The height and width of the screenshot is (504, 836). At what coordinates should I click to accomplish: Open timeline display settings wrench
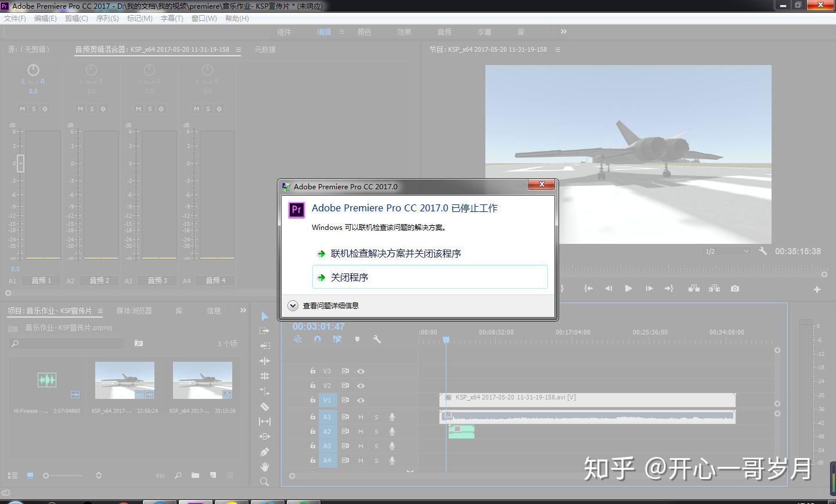(377, 339)
